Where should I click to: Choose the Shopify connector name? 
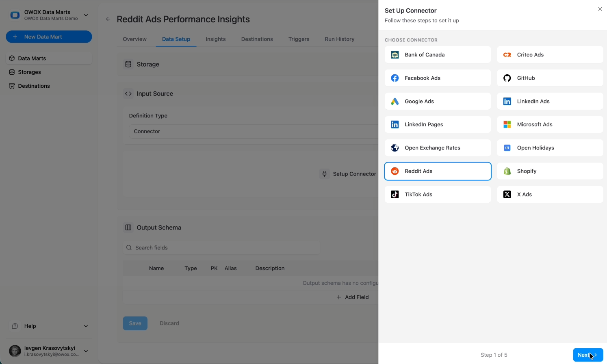527,171
